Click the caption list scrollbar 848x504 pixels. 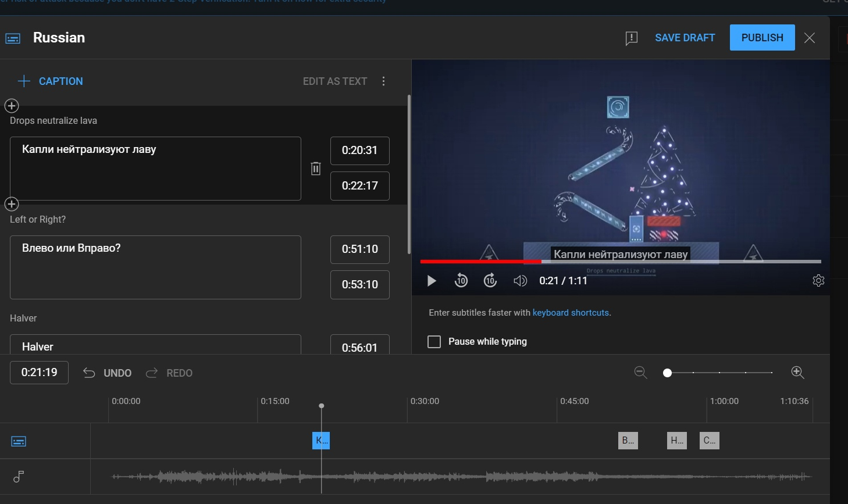pyautogui.click(x=409, y=174)
